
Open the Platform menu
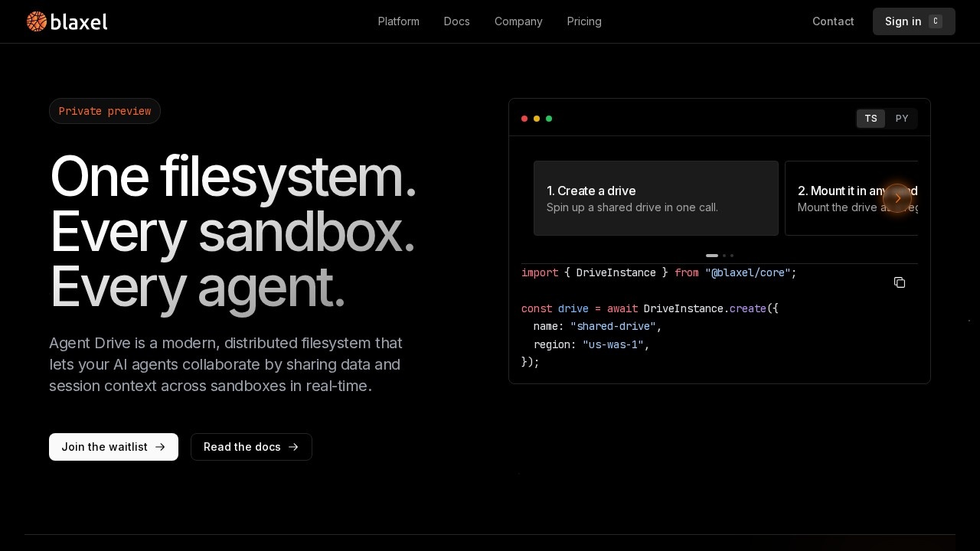pos(399,21)
